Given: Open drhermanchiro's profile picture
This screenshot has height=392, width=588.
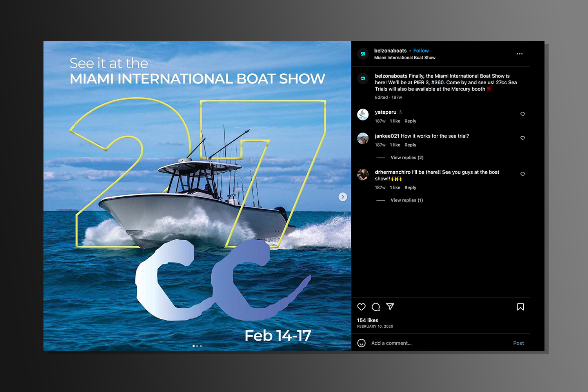Looking at the screenshot, I should point(363,174).
